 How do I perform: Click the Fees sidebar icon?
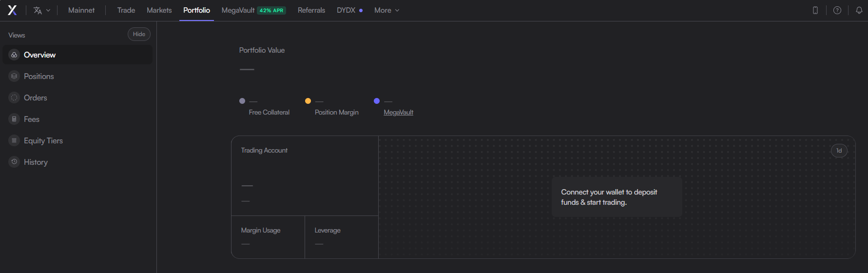pos(14,119)
